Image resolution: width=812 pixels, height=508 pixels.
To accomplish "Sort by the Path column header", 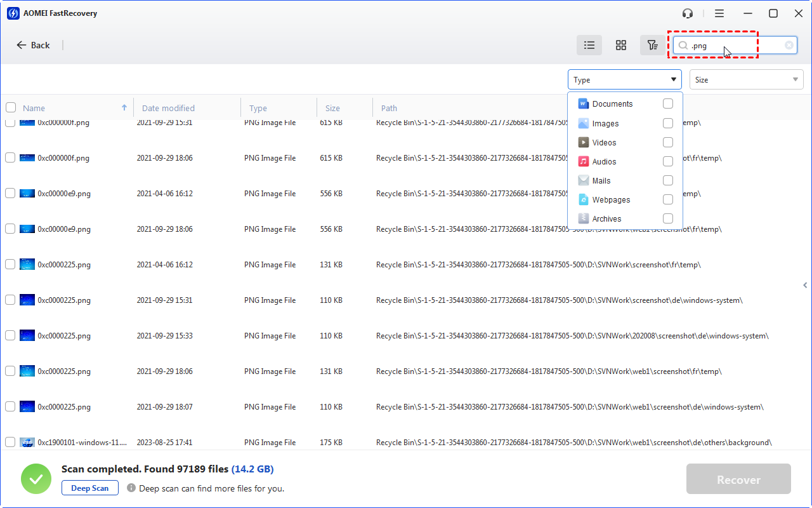I will (389, 108).
